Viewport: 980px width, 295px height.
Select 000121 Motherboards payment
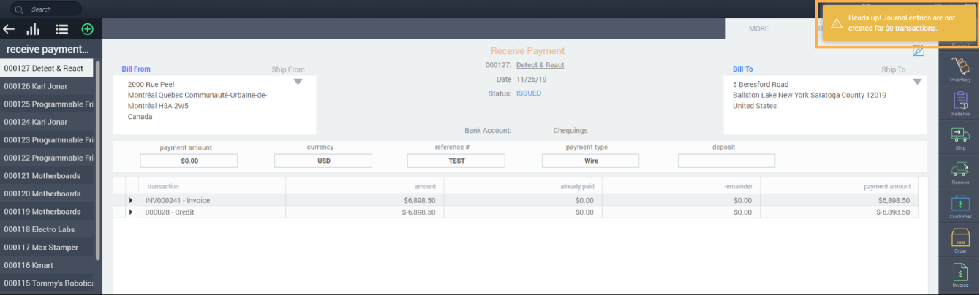(47, 176)
